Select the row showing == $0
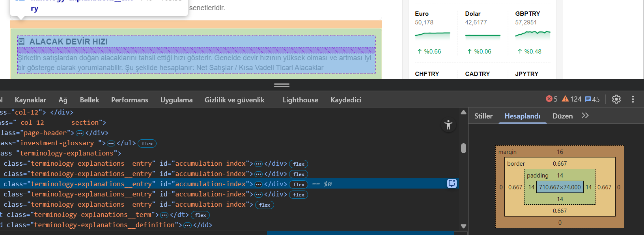644x235 pixels. click(230, 184)
